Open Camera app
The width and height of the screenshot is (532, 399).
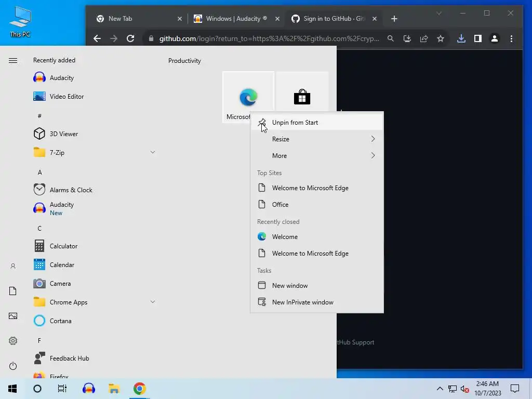pyautogui.click(x=95, y=283)
